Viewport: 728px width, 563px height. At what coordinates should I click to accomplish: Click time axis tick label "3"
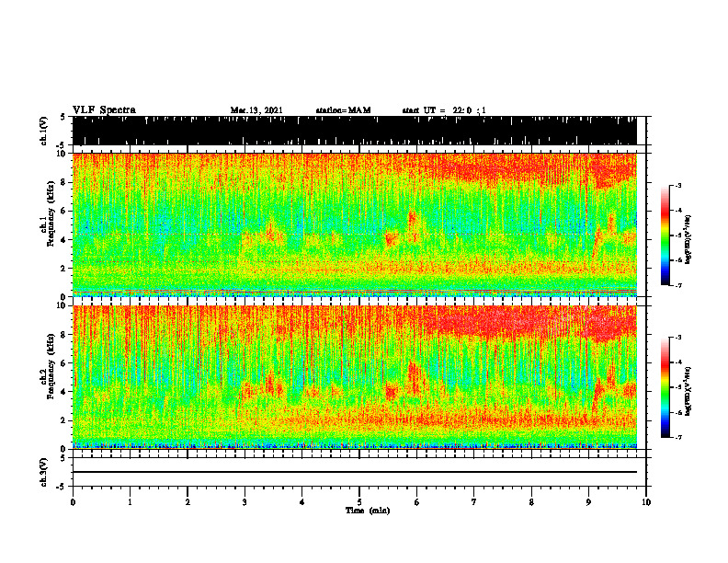click(x=245, y=502)
